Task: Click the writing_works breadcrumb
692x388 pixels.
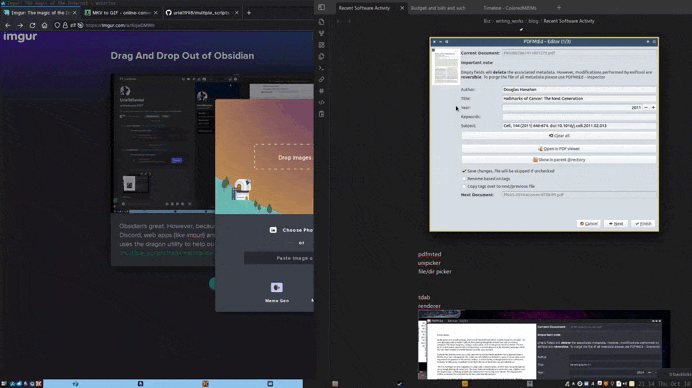Action: (509, 21)
